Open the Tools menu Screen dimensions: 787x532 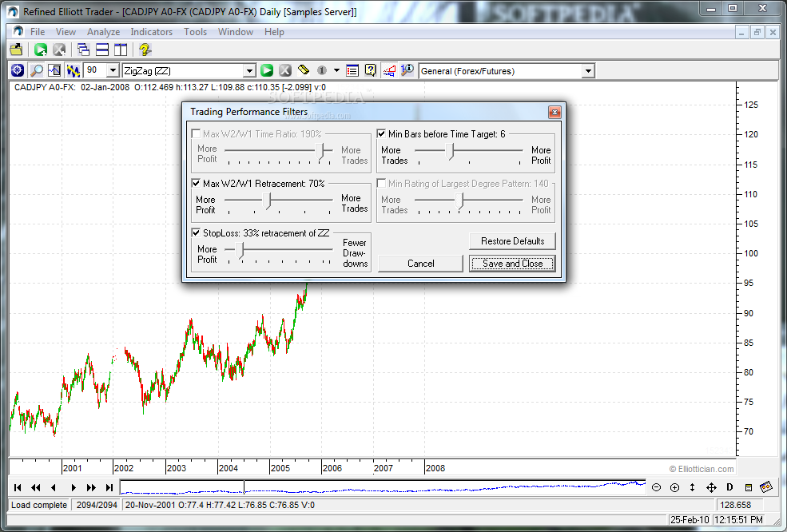click(195, 32)
